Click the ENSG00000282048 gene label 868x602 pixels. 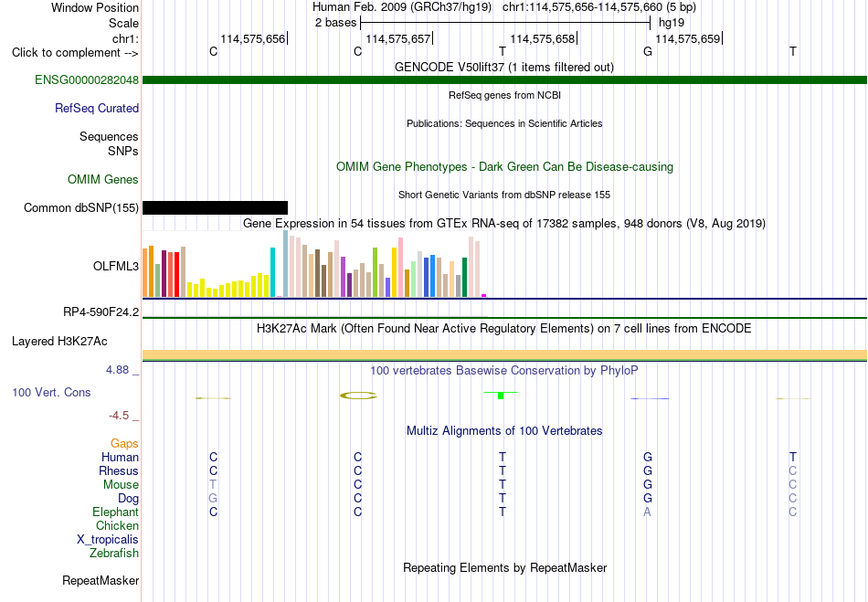click(x=87, y=79)
